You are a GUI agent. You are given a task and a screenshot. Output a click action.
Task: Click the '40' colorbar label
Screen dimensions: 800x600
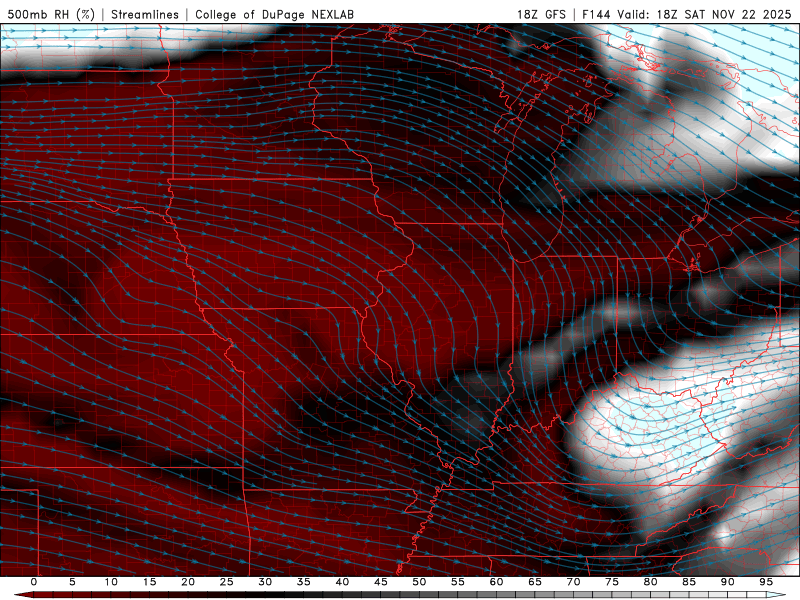[342, 582]
